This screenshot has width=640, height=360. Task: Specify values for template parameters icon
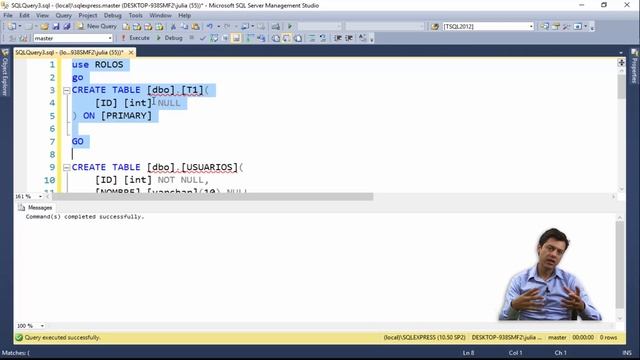click(362, 38)
